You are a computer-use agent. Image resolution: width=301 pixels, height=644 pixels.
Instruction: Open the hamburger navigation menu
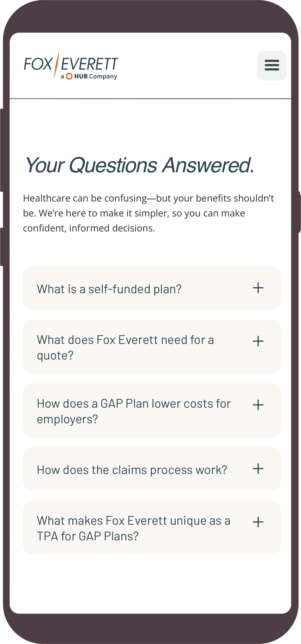(272, 66)
